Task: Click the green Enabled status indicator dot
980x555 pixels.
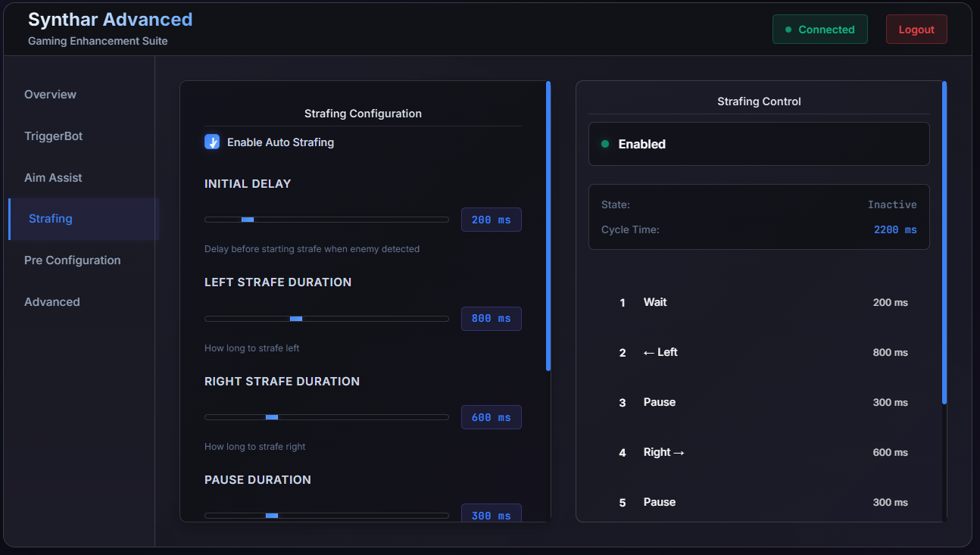Action: (605, 144)
